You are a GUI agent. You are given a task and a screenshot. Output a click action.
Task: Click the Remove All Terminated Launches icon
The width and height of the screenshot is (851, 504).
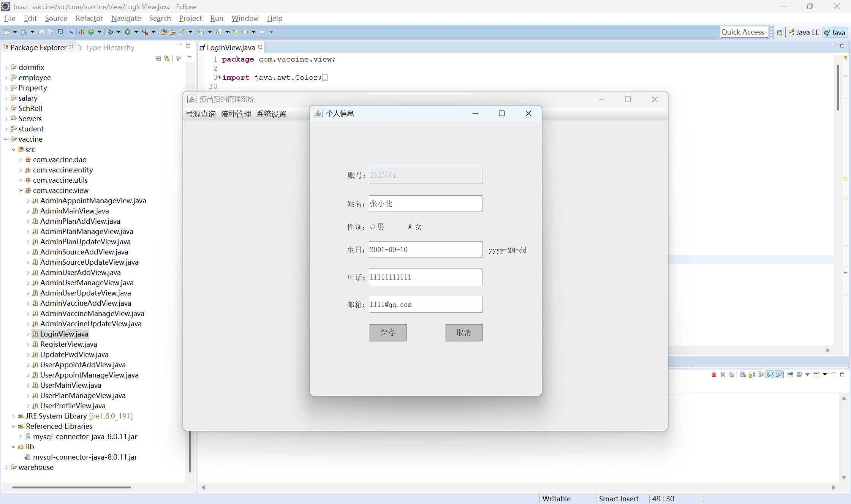point(732,374)
